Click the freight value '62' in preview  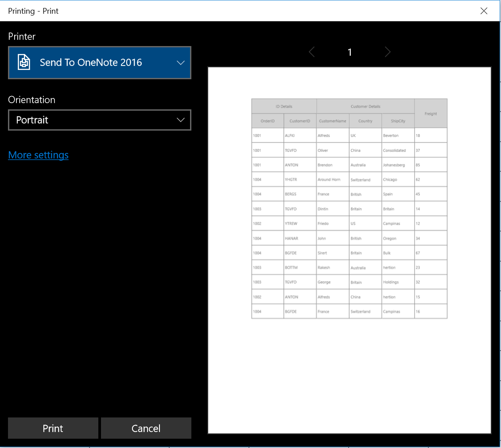pos(431,179)
